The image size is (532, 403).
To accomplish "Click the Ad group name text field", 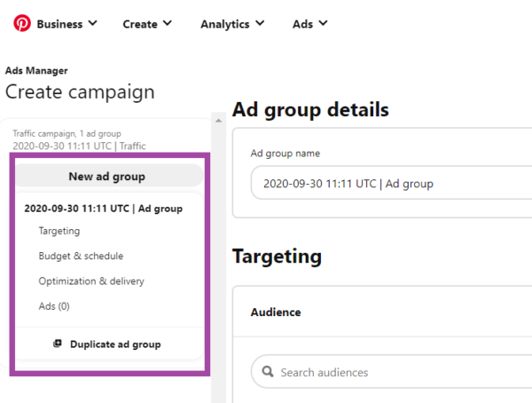I will pos(390,185).
